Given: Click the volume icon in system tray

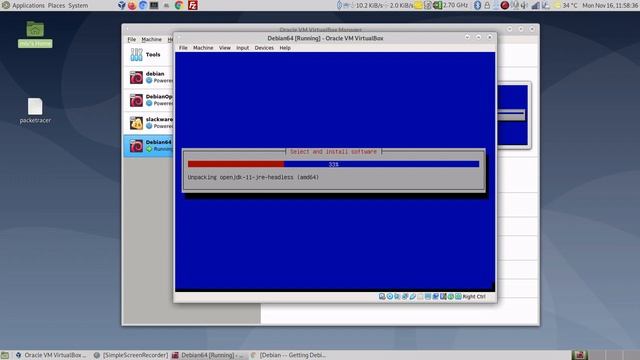Looking at the screenshot, I should point(523,5).
